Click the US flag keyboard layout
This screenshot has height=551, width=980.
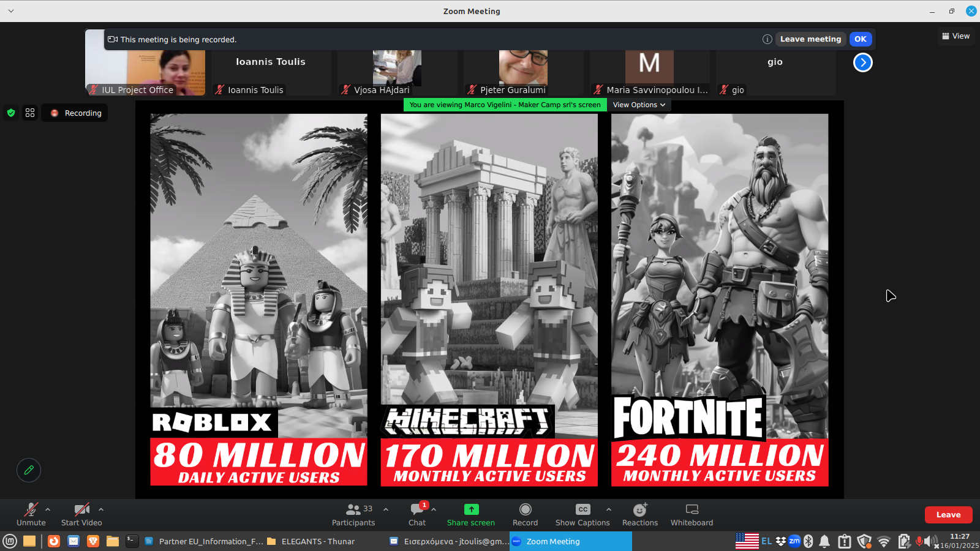(x=747, y=541)
